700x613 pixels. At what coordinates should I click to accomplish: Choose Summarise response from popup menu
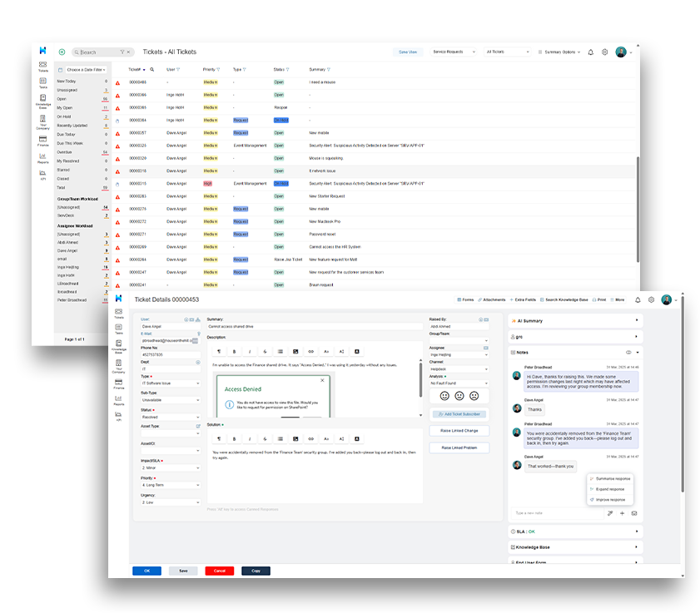610,479
